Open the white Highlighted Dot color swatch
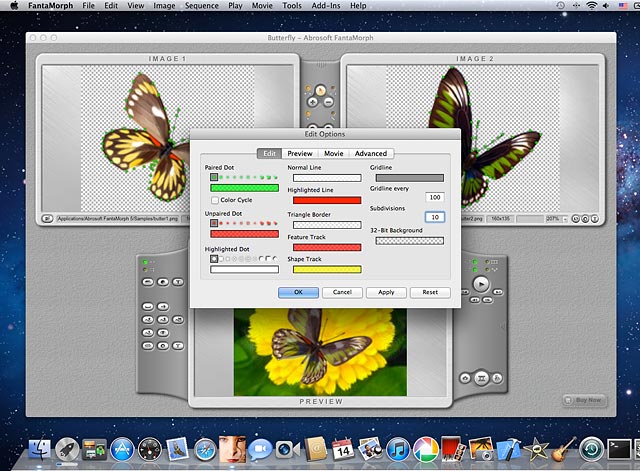 (244, 269)
